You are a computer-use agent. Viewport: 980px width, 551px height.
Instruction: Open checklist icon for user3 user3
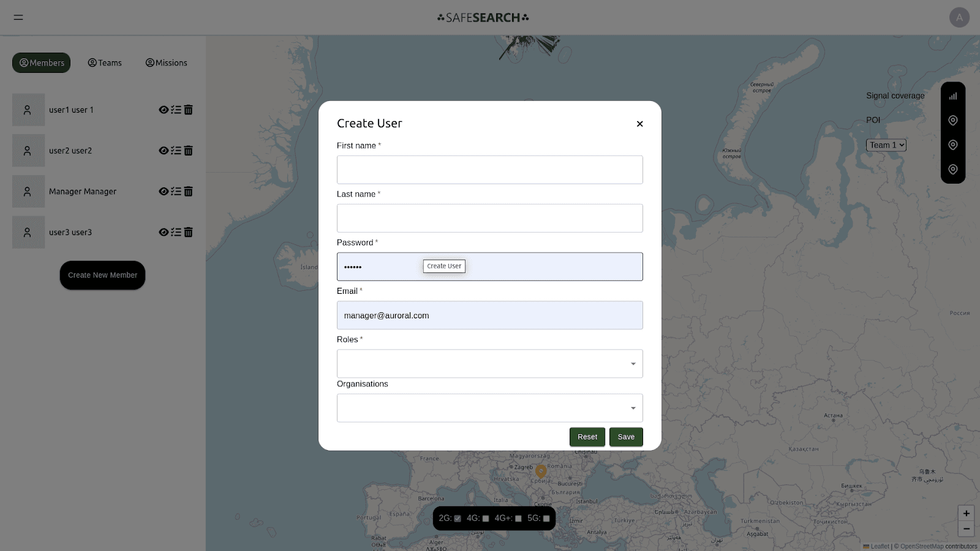[x=176, y=233]
